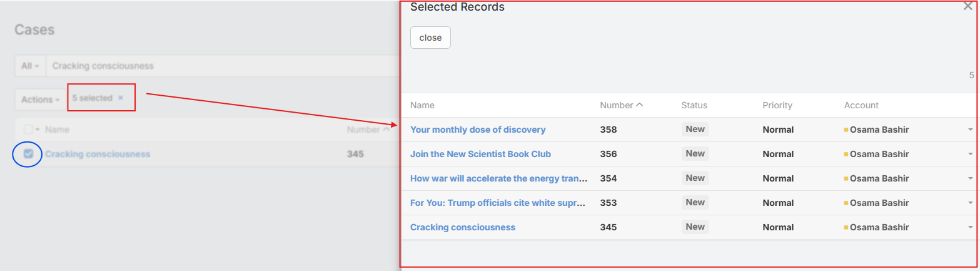
Task: Open the caret next to the select-all checkbox
Action: coord(37,130)
